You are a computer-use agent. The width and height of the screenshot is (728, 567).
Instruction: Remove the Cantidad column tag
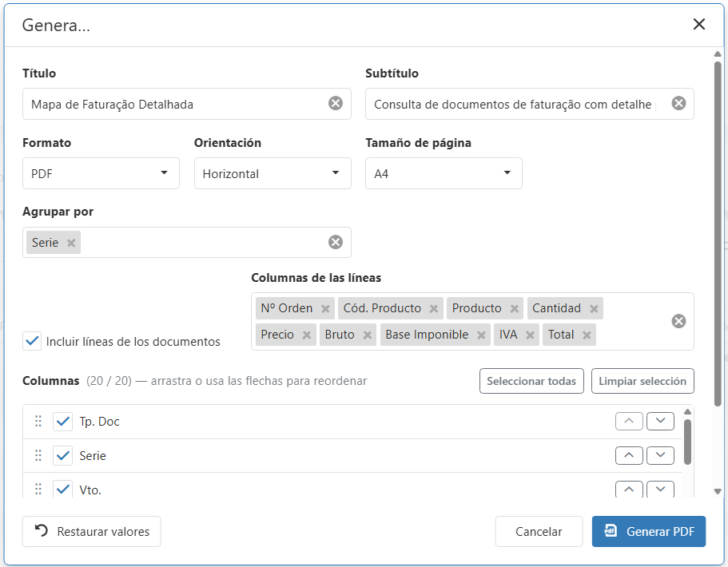[594, 308]
